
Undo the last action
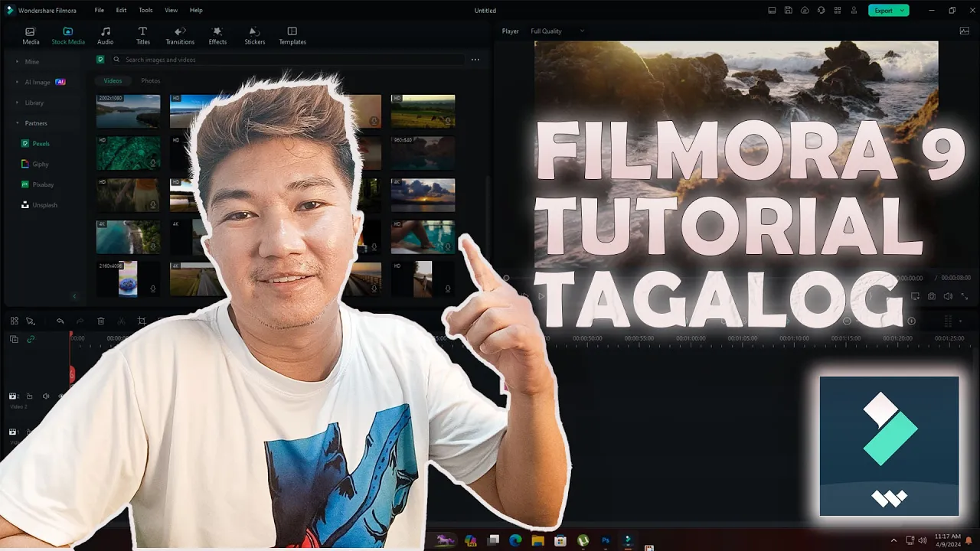coord(60,321)
